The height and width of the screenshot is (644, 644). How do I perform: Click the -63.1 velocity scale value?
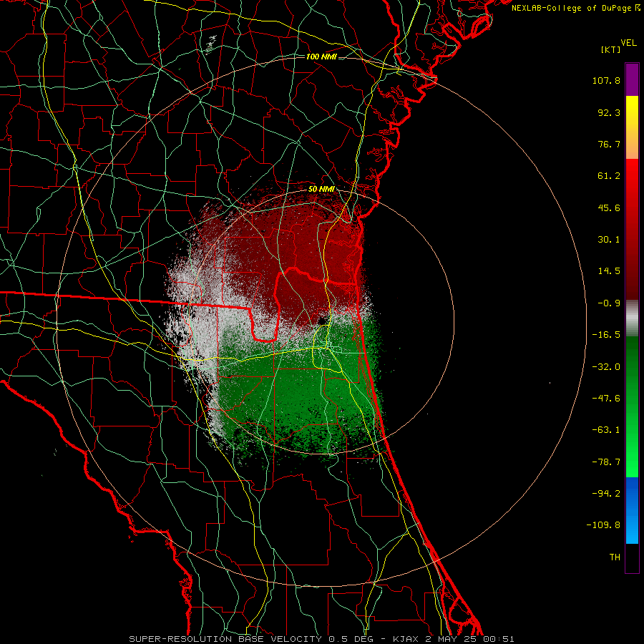(x=606, y=430)
